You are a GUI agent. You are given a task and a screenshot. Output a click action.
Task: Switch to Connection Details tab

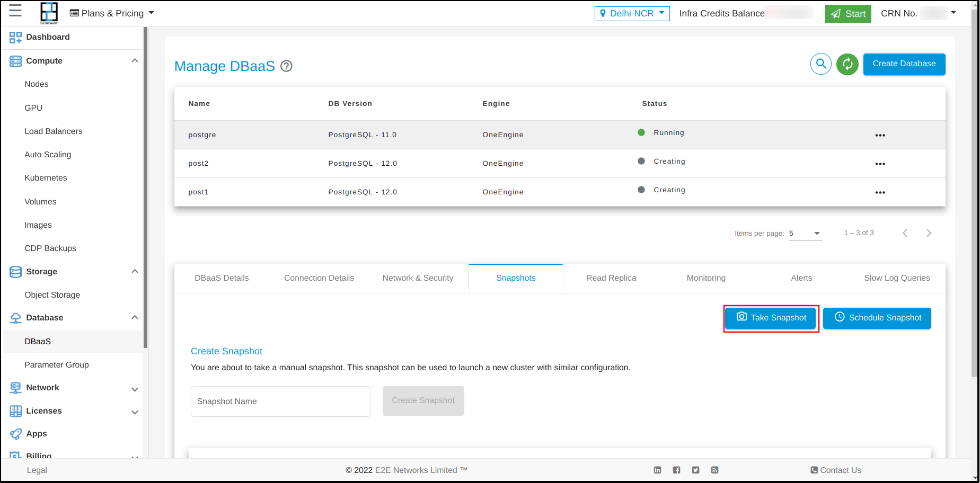(319, 278)
